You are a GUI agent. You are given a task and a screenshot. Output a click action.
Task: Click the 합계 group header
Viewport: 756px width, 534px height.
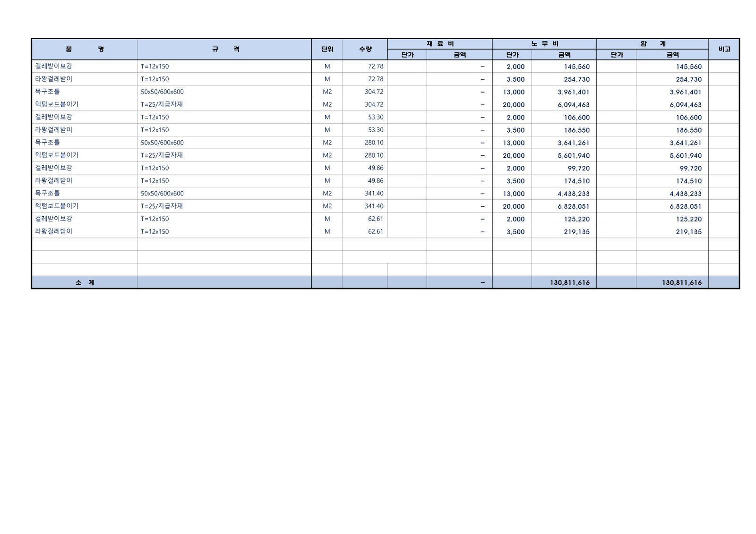click(x=653, y=43)
